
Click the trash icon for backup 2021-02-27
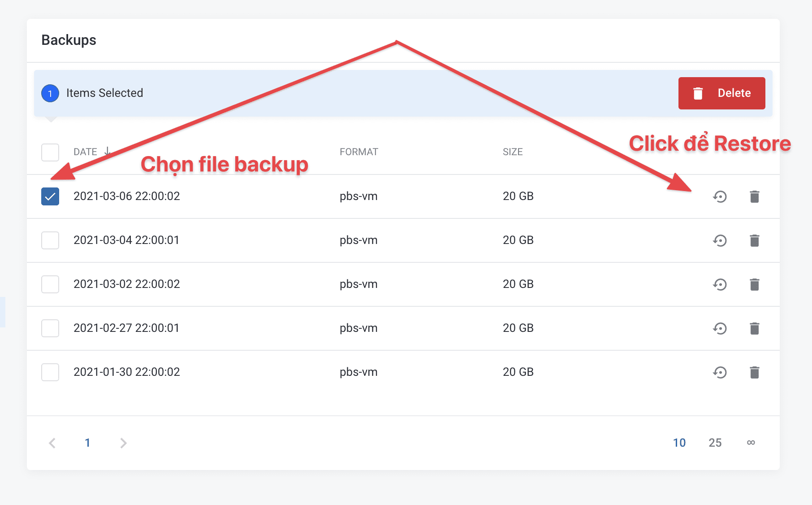click(x=755, y=328)
